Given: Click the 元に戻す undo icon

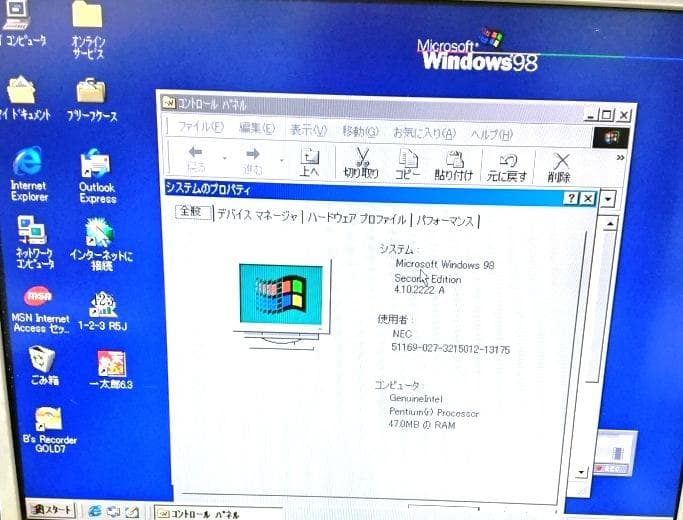Looking at the screenshot, I should [507, 167].
